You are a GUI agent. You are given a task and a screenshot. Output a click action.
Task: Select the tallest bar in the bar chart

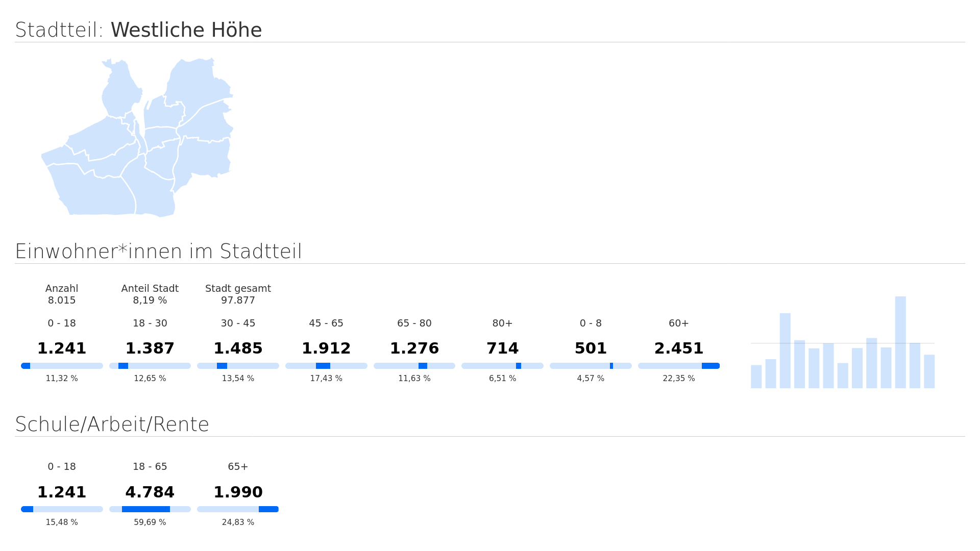[x=900, y=342]
